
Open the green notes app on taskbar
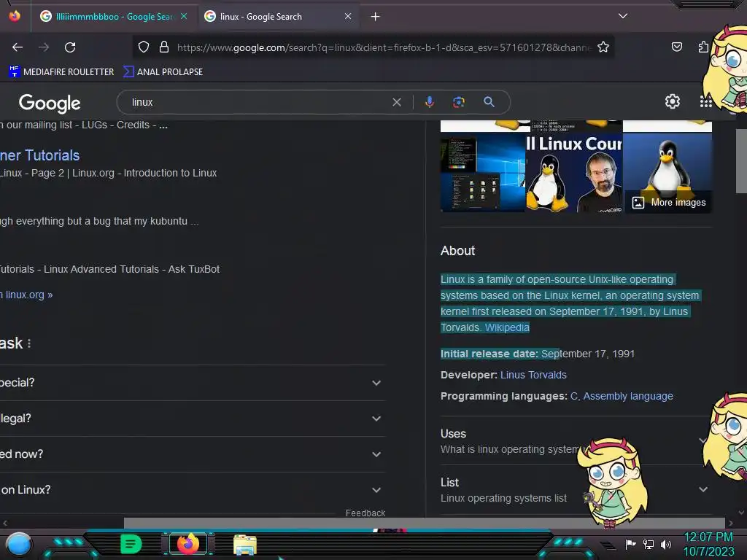coord(131,544)
